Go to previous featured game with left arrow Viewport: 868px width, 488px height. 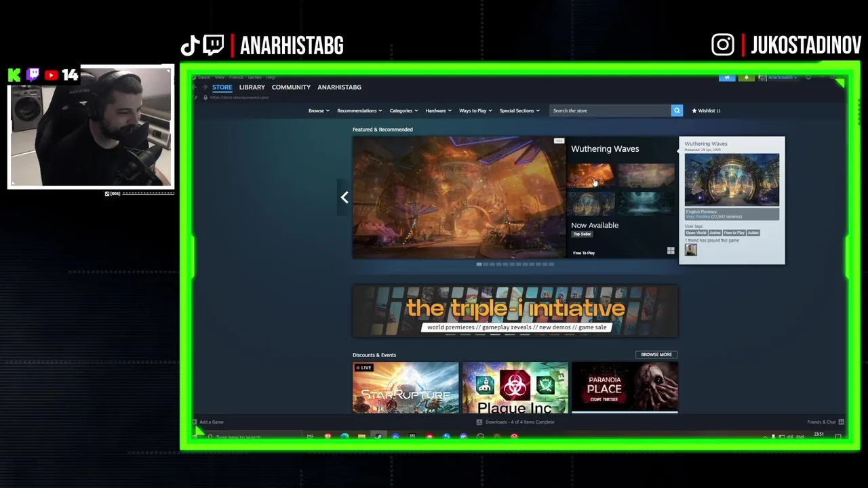coord(344,197)
